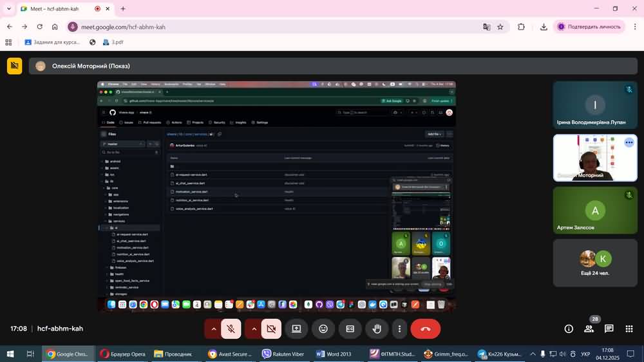Image resolution: width=644 pixels, height=362 pixels.
Task: Open audio settings arrow beside the microphone
Action: tap(214, 329)
